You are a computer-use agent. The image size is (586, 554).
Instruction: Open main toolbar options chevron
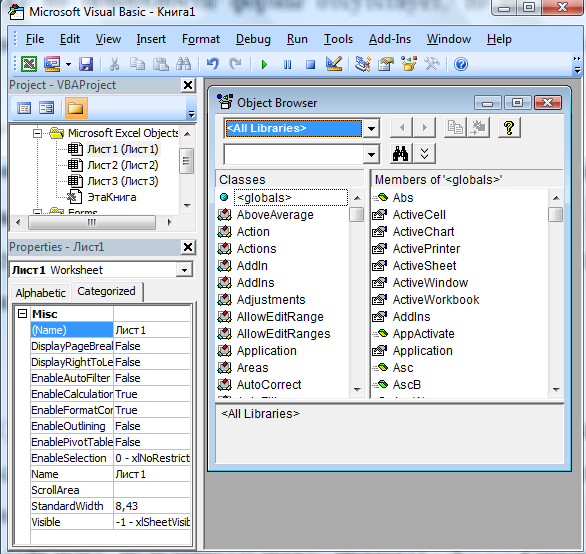coord(577,64)
